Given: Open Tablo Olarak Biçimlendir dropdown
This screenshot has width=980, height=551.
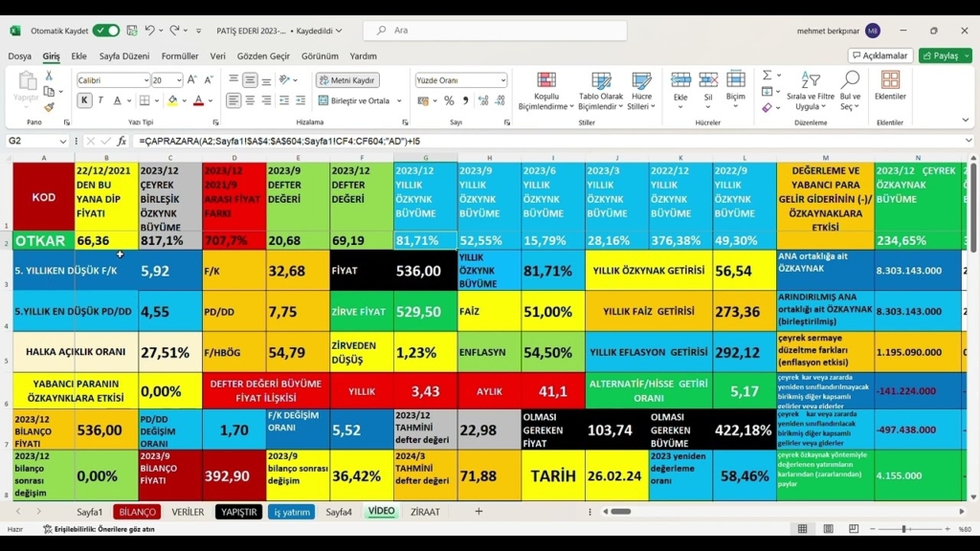Looking at the screenshot, I should [601, 91].
